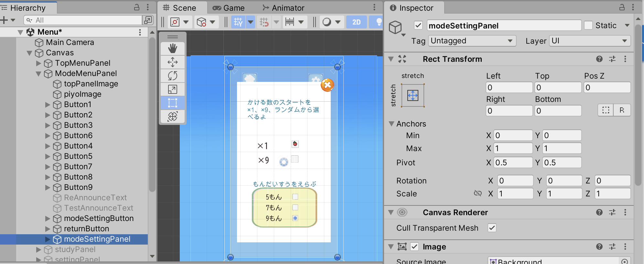This screenshot has width=644, height=264.
Task: Click the grid visibility icon
Action: click(238, 22)
